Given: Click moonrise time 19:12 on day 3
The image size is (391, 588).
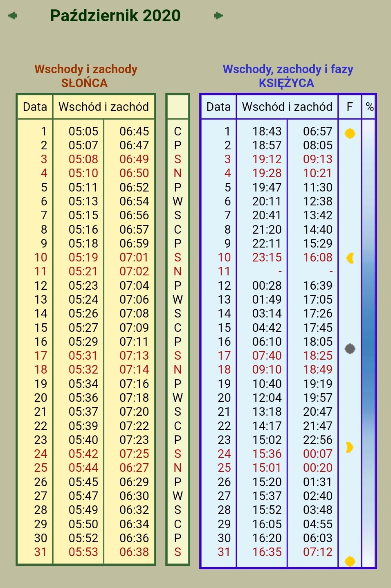Looking at the screenshot, I should point(267,159).
